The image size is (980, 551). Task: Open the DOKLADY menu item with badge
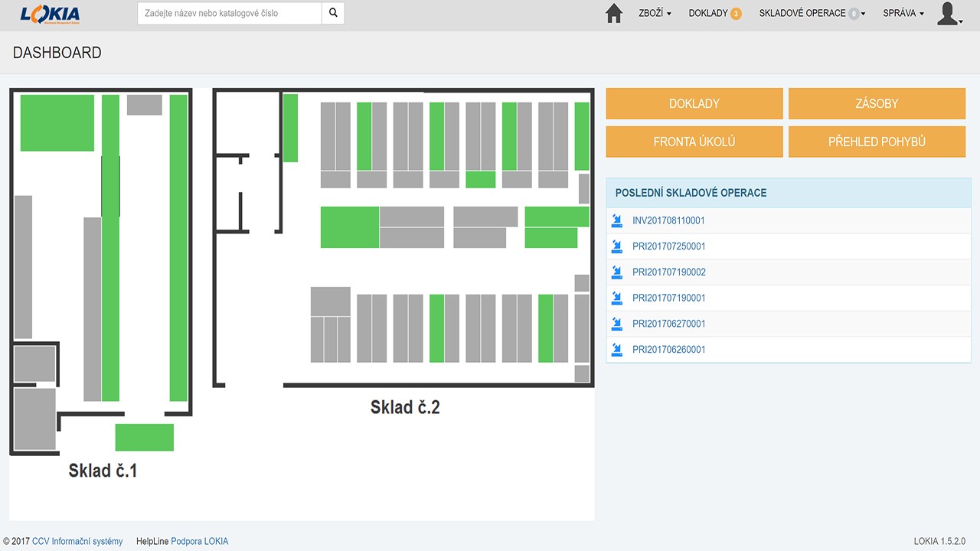[x=715, y=13]
